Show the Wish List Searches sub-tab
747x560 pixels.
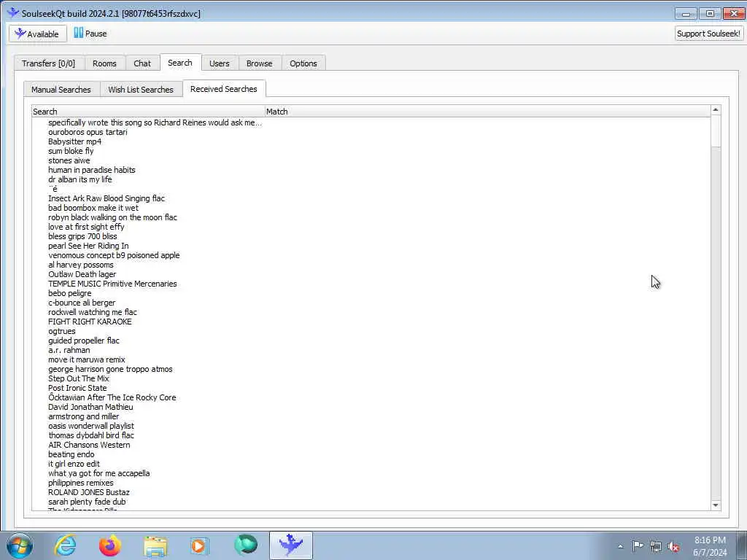click(x=141, y=90)
